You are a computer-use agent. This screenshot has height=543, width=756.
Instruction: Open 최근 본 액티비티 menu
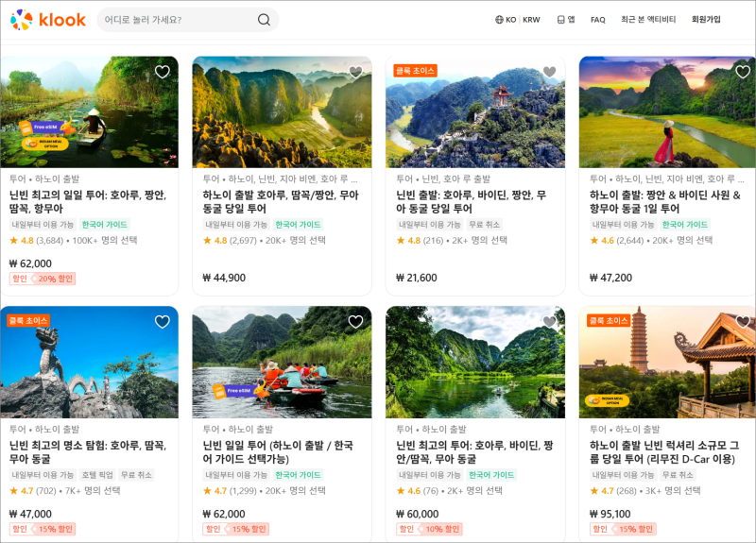pos(648,19)
